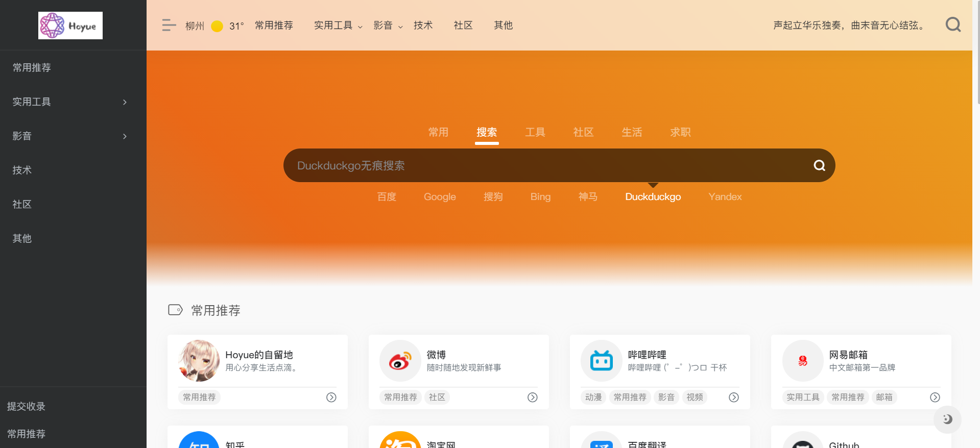Click the 柳州 weather city label
The image size is (980, 448).
tap(195, 26)
